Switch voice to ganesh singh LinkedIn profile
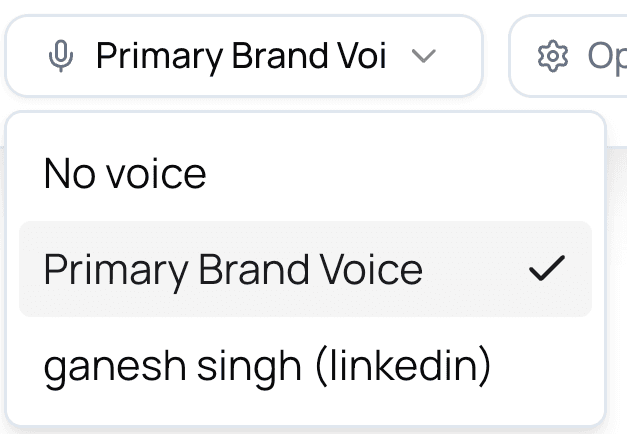Screen dimensions: 627x434 point(267,367)
